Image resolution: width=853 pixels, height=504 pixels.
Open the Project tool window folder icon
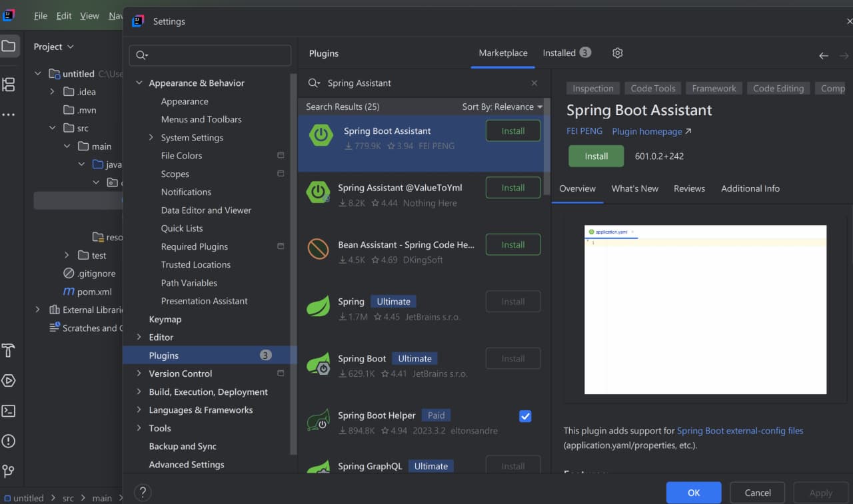[x=9, y=47]
